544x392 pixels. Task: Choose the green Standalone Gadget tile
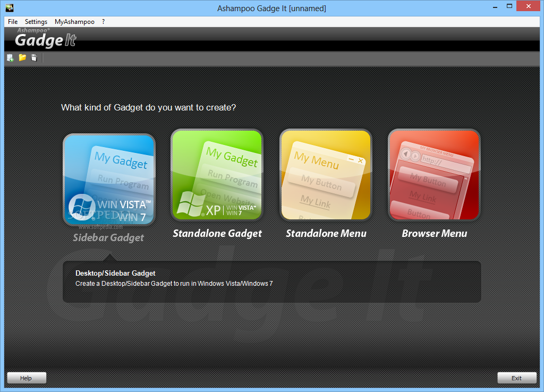(217, 175)
